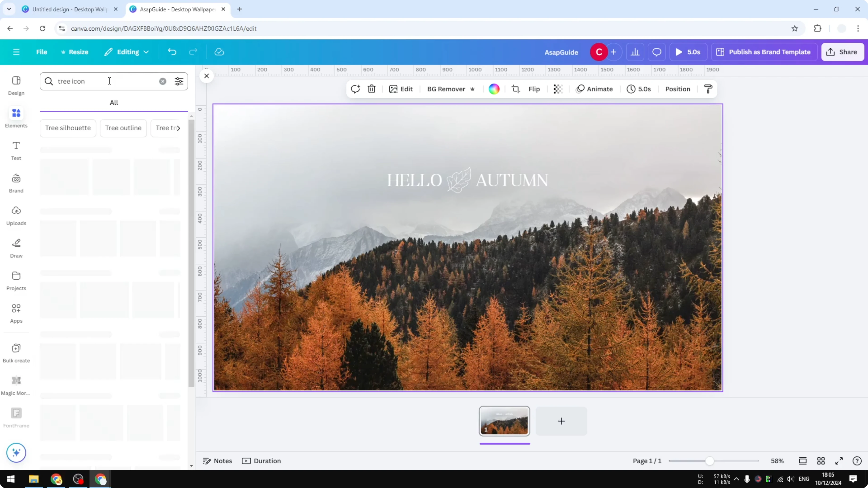This screenshot has height=488, width=868.
Task: Open the Elements panel
Action: pos(16,118)
